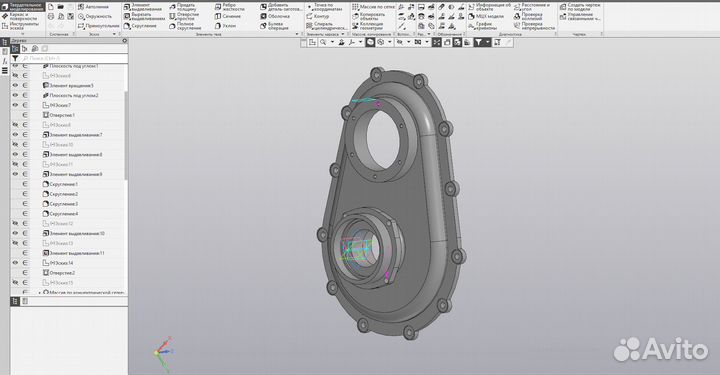This screenshot has width=720, height=375.
Task: Toggle visibility eye for Эскиз:7
Action: pyautogui.click(x=15, y=105)
